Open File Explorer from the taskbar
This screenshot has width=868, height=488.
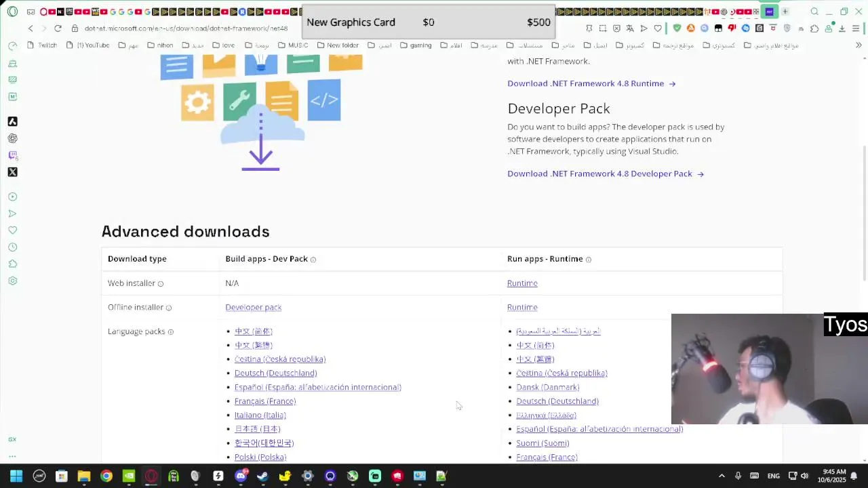[x=83, y=476]
